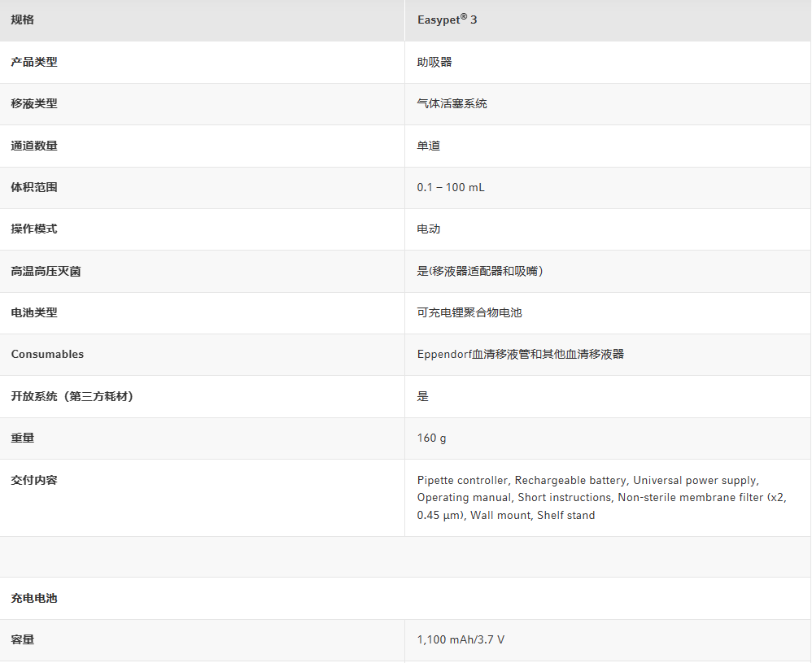Select the 0.1 – 100 mL value
The height and width of the screenshot is (663, 812).
(451, 187)
